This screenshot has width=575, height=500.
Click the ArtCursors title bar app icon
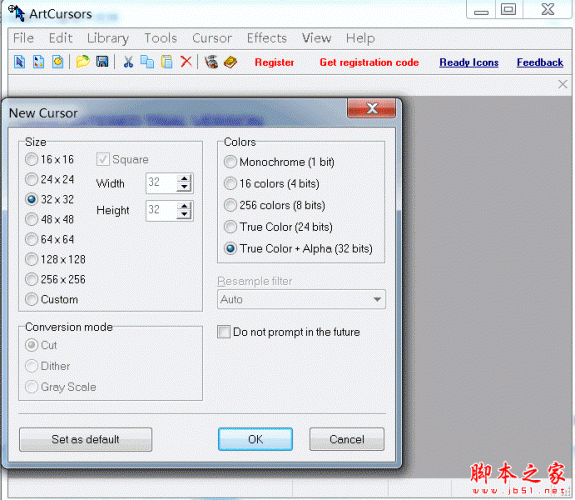[x=16, y=13]
